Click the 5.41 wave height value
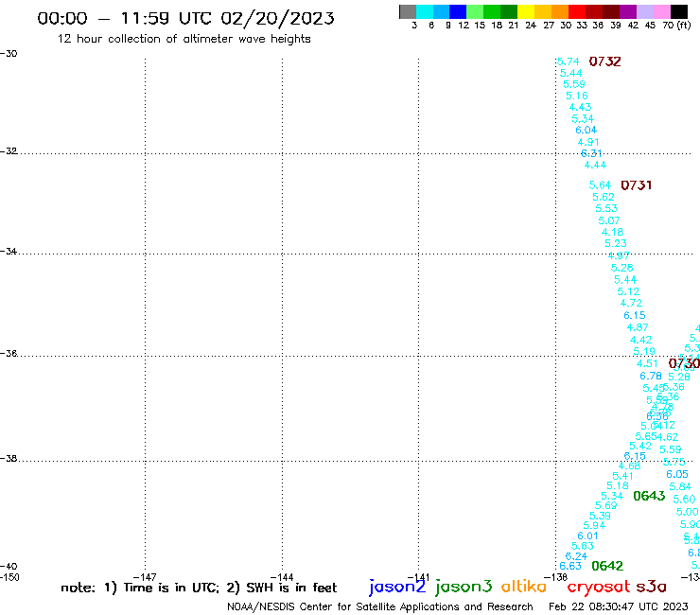Image resolution: width=700 pixels, height=615 pixels. [622, 476]
